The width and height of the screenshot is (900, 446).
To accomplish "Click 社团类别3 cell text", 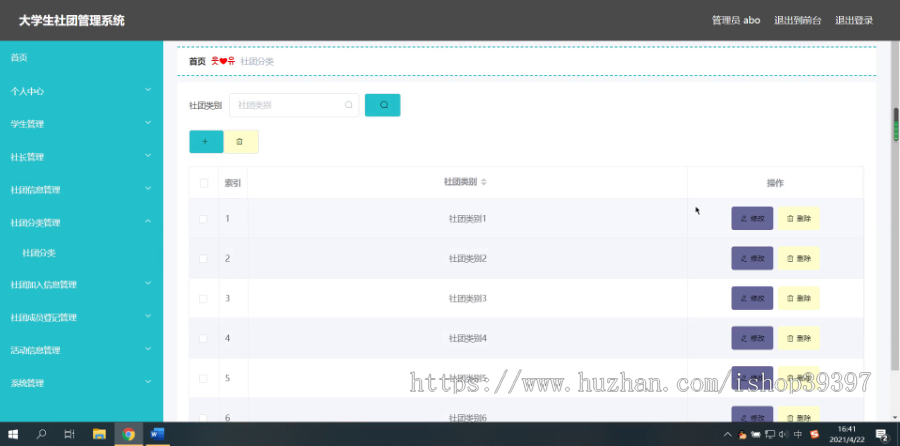I will [x=467, y=298].
